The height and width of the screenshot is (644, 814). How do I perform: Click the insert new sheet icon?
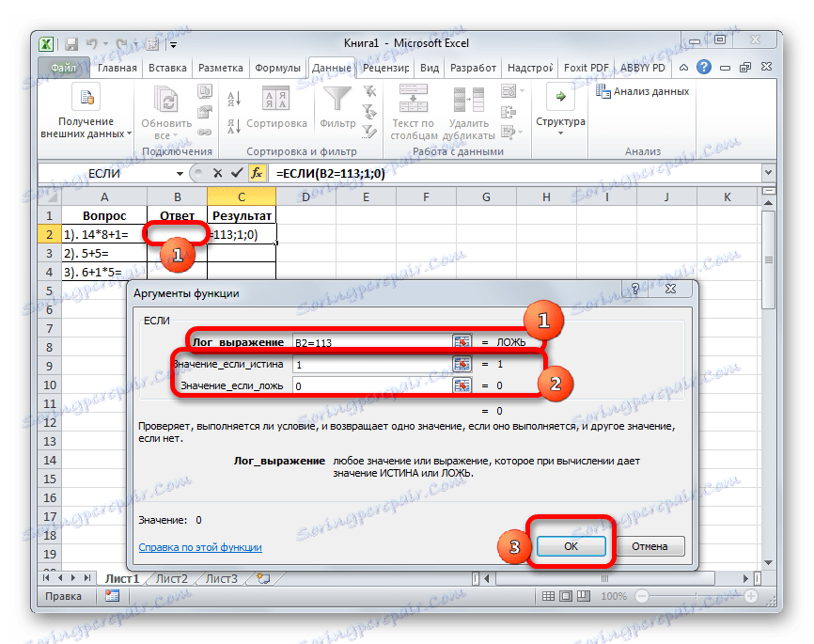(x=264, y=578)
